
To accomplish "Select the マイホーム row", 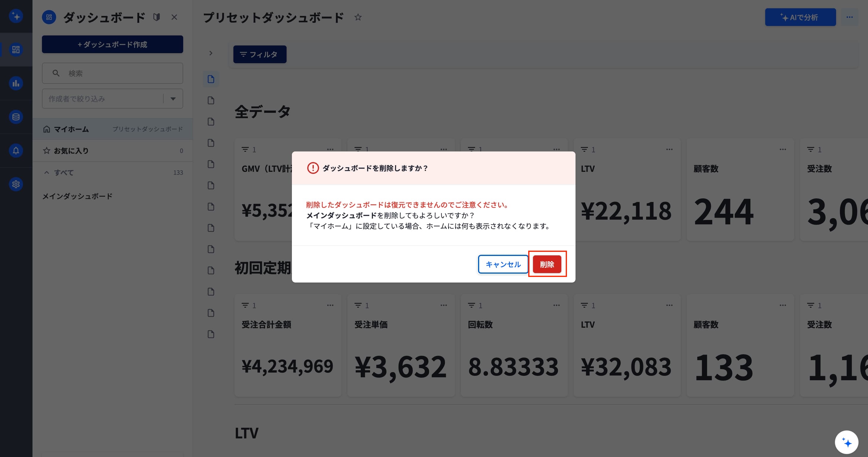I will point(113,129).
